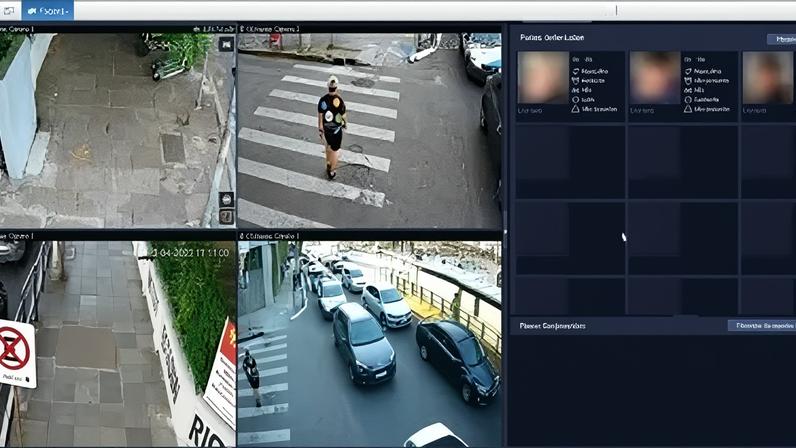Screen dimensions: 796x448
Task: Click lowest icon at bottom-right of top-left camera feed
Action: click(x=226, y=216)
